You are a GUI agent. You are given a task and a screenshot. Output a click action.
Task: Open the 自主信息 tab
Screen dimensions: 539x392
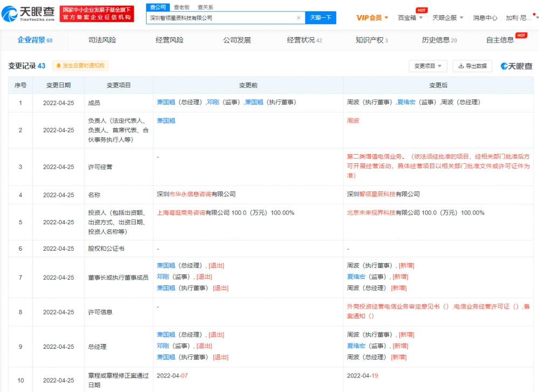coord(500,40)
